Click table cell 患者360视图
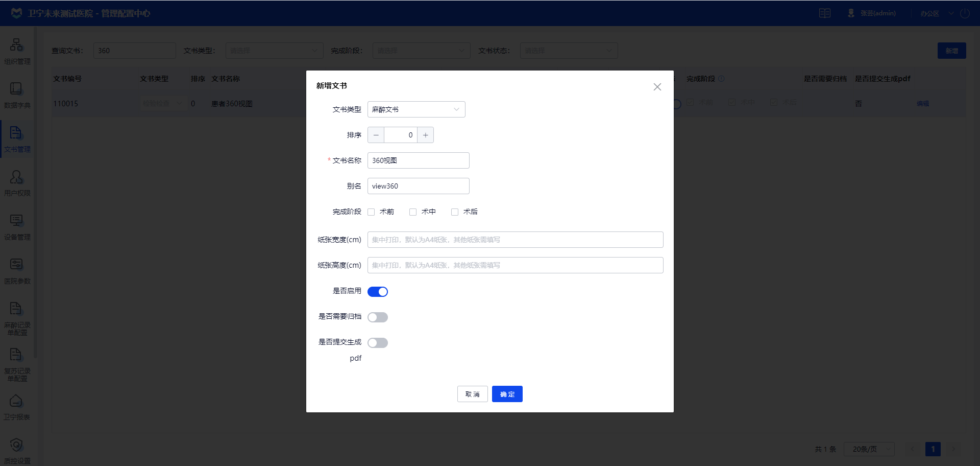 tap(232, 103)
